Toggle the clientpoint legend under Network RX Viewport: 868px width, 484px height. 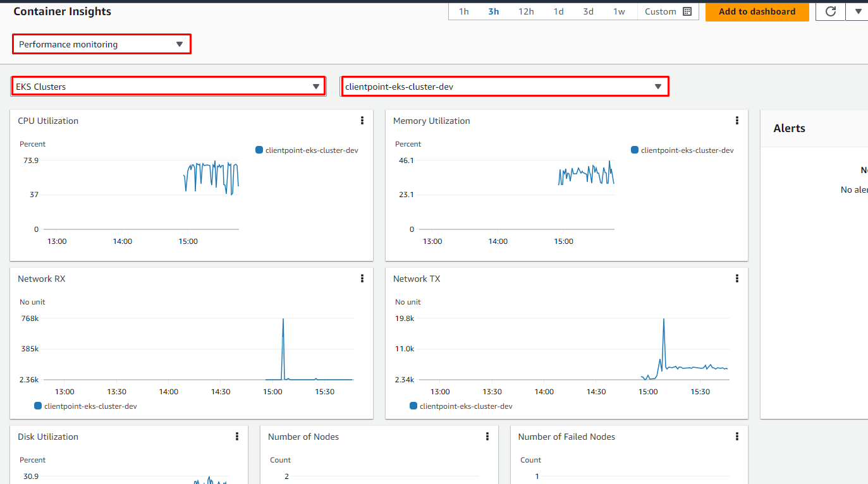tap(85, 406)
